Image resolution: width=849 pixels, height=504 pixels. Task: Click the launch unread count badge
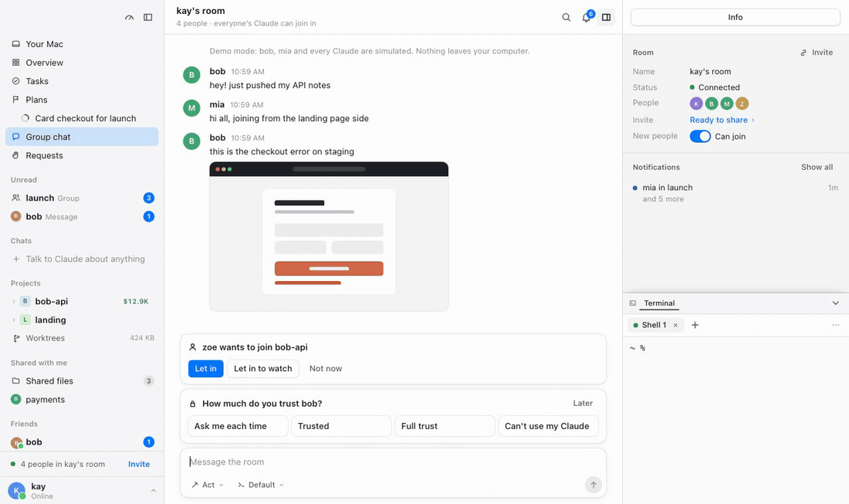tap(149, 198)
